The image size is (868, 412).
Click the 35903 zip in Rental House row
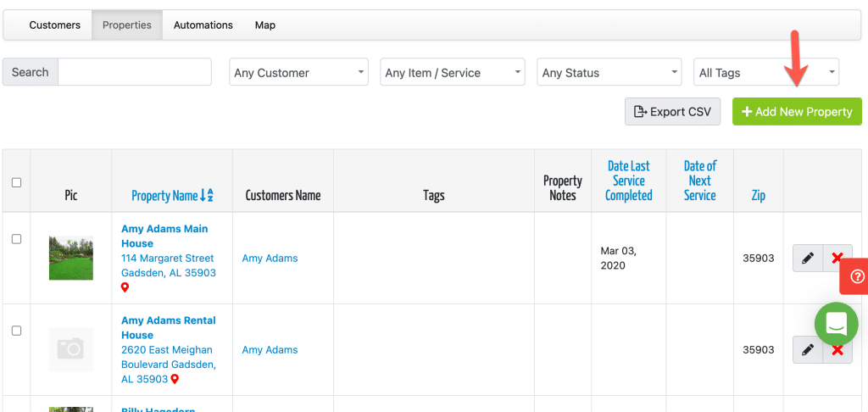759,350
